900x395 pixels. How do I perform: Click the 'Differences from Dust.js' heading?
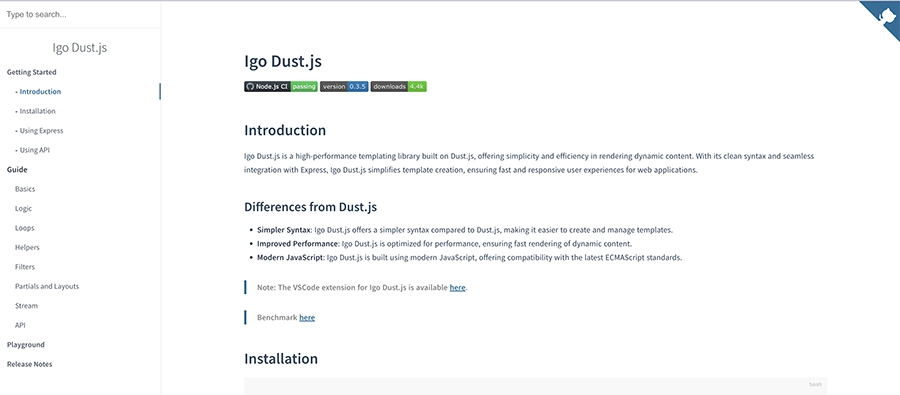click(311, 207)
